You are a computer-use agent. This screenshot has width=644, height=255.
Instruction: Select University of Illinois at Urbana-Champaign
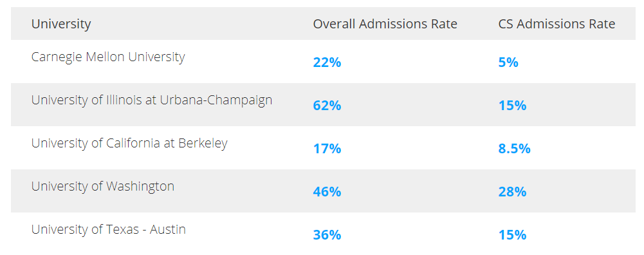tap(152, 100)
